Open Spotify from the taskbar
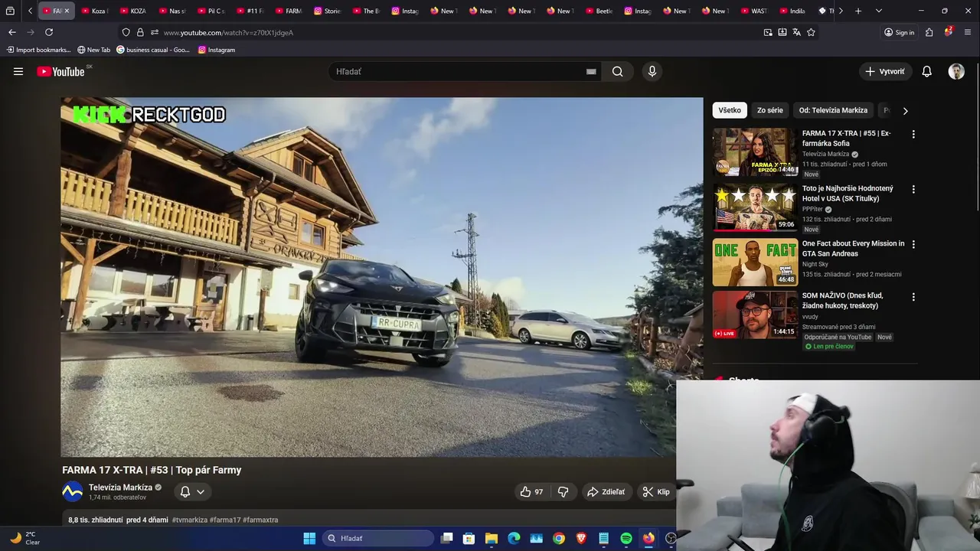Screen dimensions: 980x551 click(x=626, y=538)
